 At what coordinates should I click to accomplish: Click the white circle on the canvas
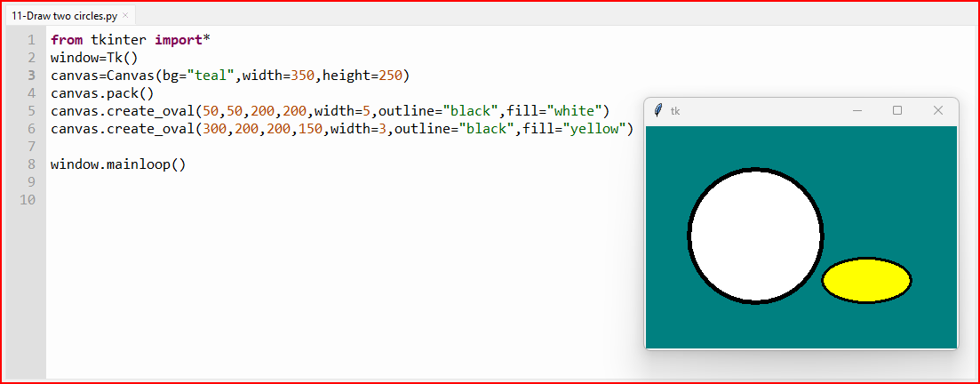click(x=755, y=236)
